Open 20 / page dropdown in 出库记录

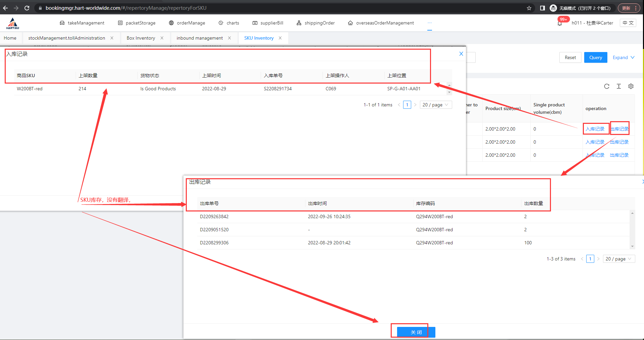[618, 259]
